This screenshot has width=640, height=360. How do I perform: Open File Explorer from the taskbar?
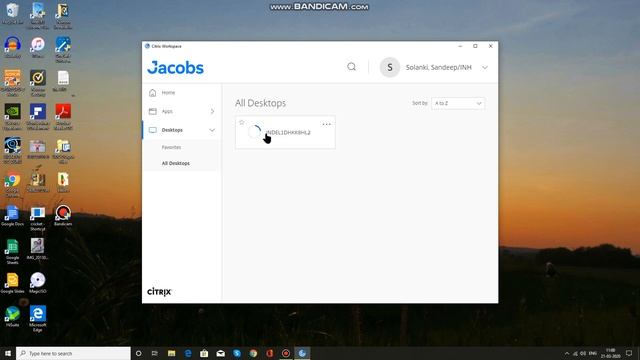pyautogui.click(x=171, y=353)
